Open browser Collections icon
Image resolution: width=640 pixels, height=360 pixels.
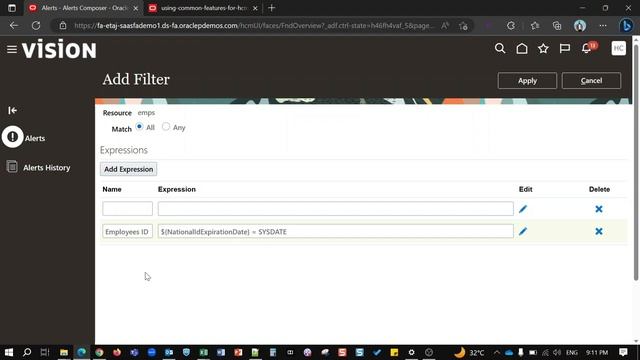(x=557, y=26)
